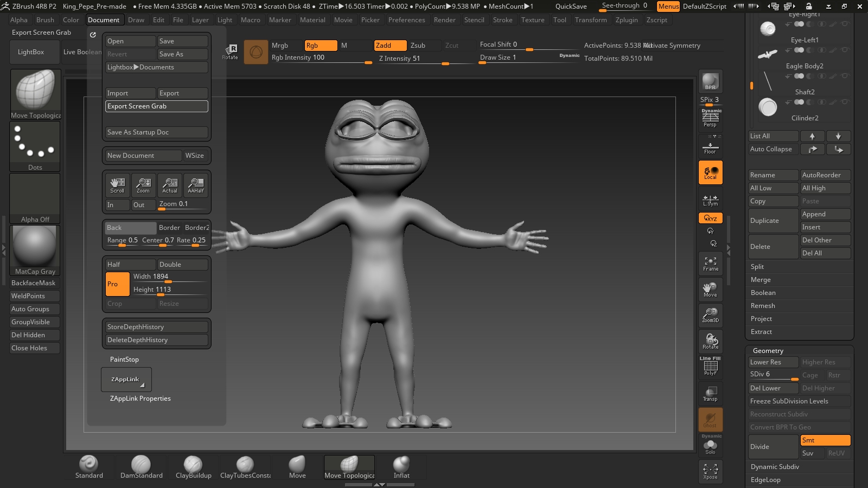Move subtool down with the down arrow
This screenshot has width=868, height=488.
(x=838, y=136)
